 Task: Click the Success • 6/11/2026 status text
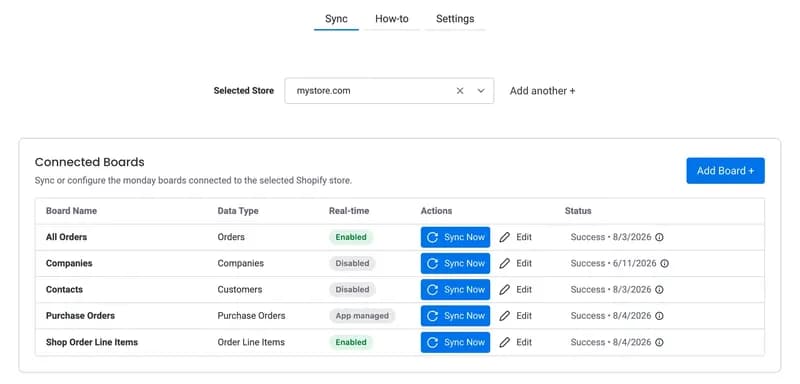[x=613, y=263]
